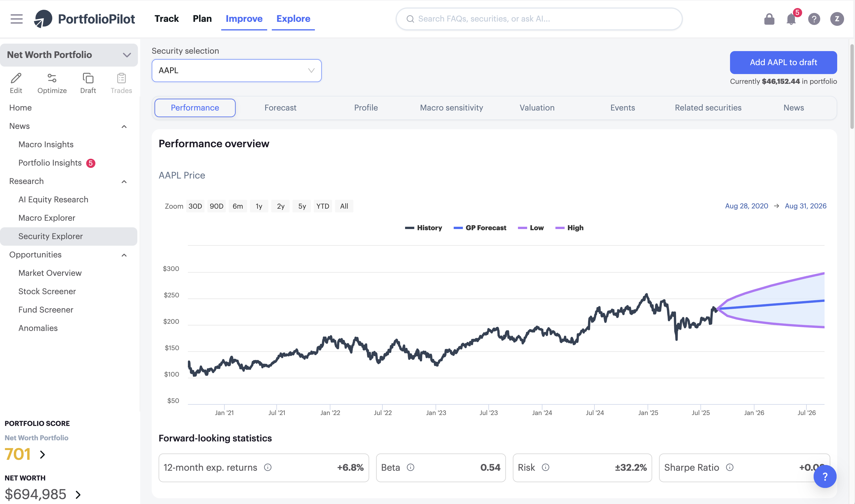This screenshot has height=504, width=855.
Task: Set chart zoom to 30D
Action: tap(195, 206)
